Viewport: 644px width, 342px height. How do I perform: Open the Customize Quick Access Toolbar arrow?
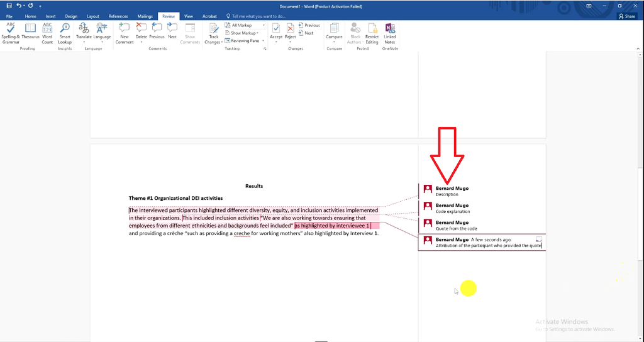[x=40, y=6]
